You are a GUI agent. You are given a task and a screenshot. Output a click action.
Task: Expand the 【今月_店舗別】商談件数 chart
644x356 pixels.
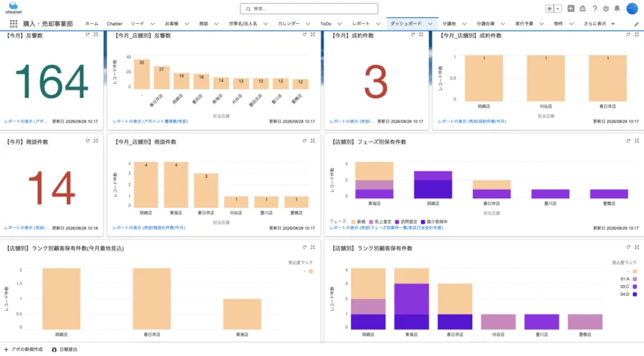312,141
